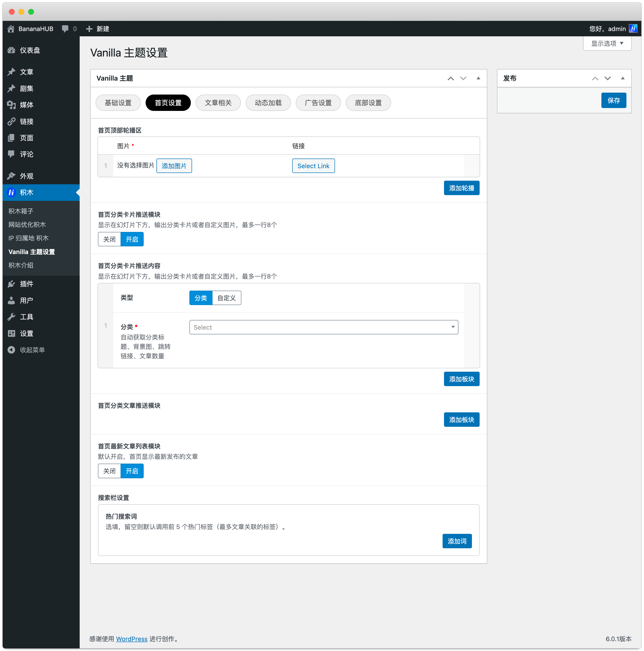Click the 链接 chain icon

pyautogui.click(x=12, y=121)
